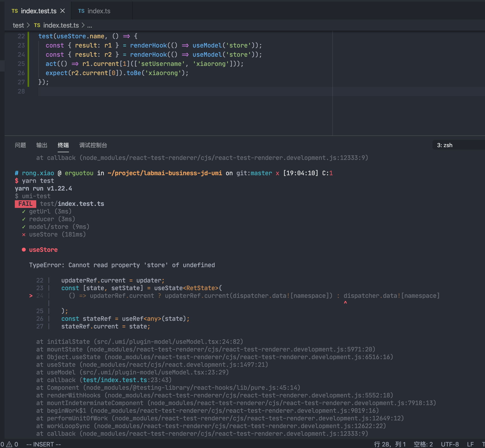
Task: Expand the ... breadcrumb item
Action: click(90, 25)
